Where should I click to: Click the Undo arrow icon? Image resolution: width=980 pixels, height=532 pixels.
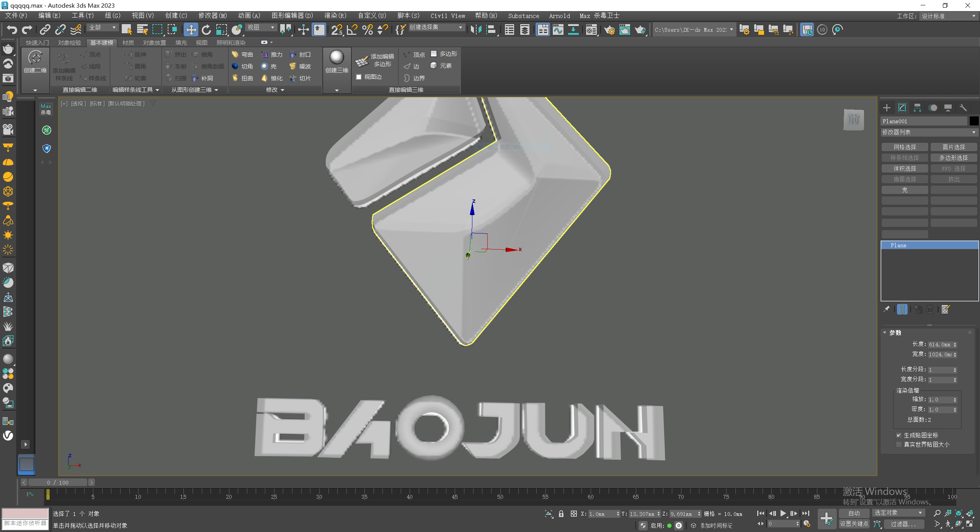(11, 29)
